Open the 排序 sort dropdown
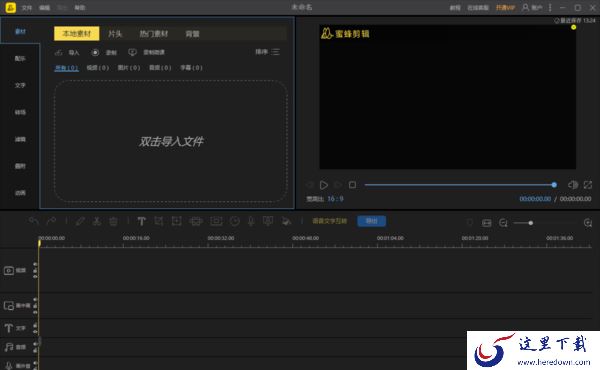 [x=261, y=52]
